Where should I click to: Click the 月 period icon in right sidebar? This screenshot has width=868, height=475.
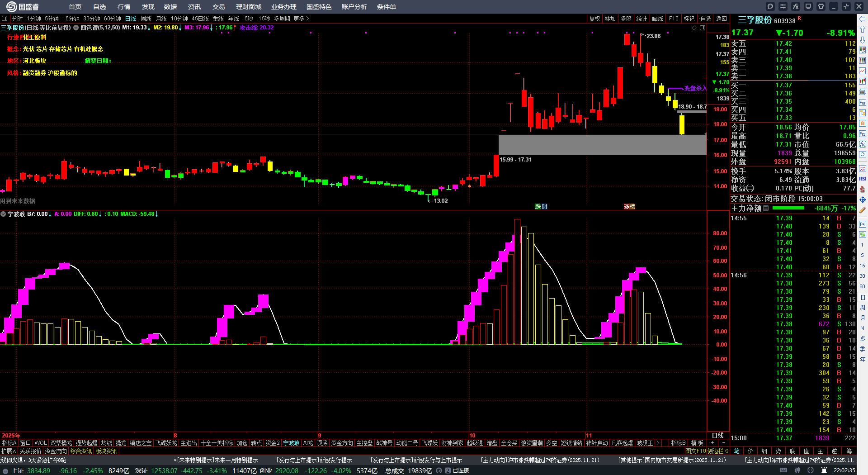863,318
